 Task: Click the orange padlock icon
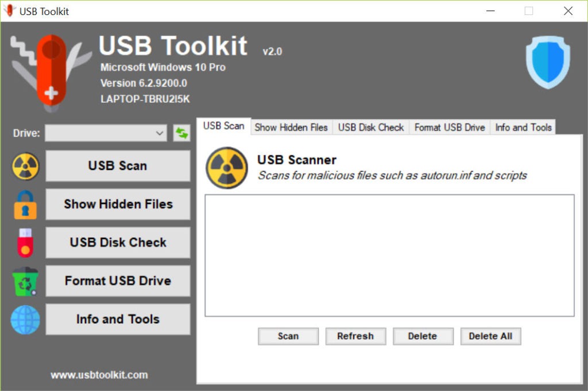click(x=25, y=204)
